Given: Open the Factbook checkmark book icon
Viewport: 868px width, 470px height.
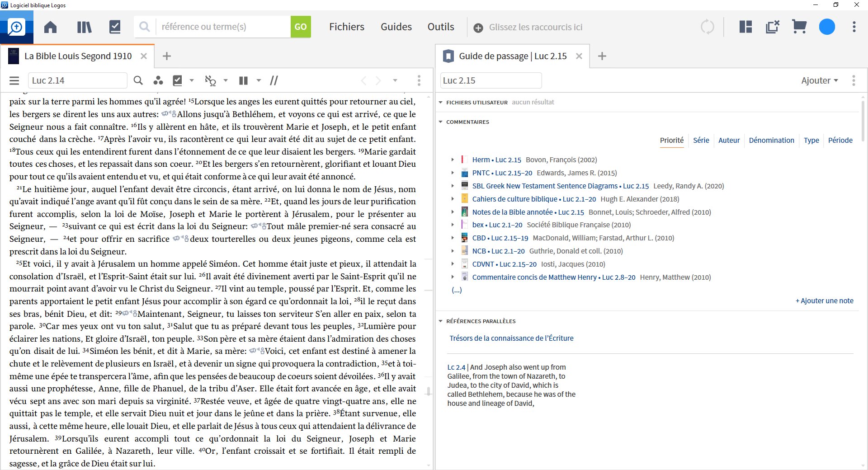Looking at the screenshot, I should tap(115, 27).
